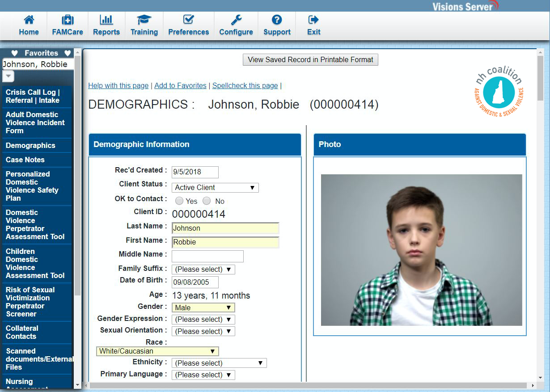
Task: Select No for OK to Contact
Action: [207, 201]
